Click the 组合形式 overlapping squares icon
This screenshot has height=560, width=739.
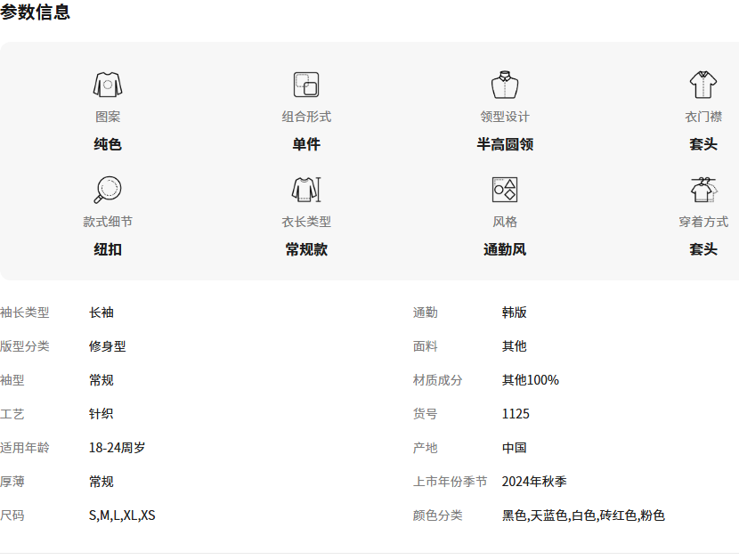(x=306, y=85)
